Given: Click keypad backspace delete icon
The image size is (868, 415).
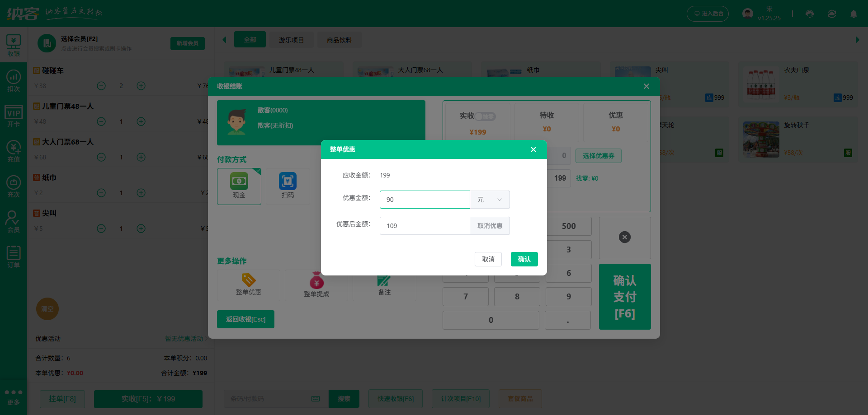Looking at the screenshot, I should 625,238.
